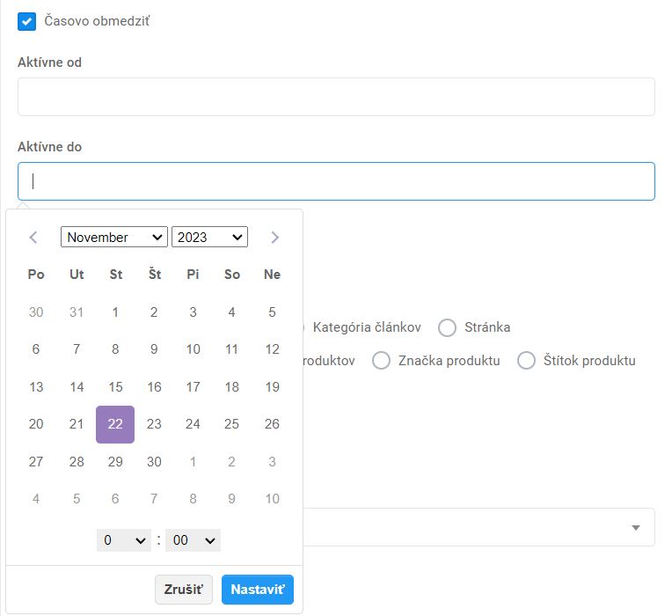Focus the Aktívne do input field
The width and height of the screenshot is (672, 616).
[x=336, y=181]
